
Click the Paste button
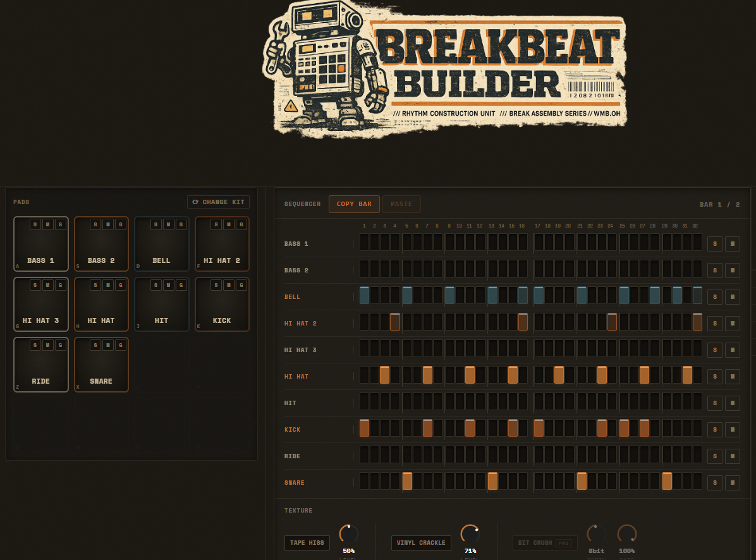[x=401, y=204]
